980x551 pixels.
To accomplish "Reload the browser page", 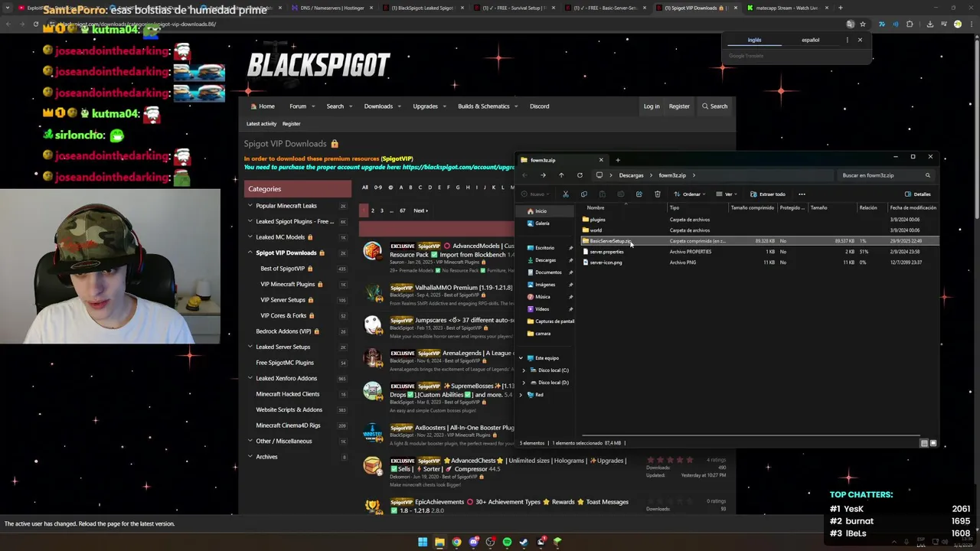I will click(x=35, y=24).
